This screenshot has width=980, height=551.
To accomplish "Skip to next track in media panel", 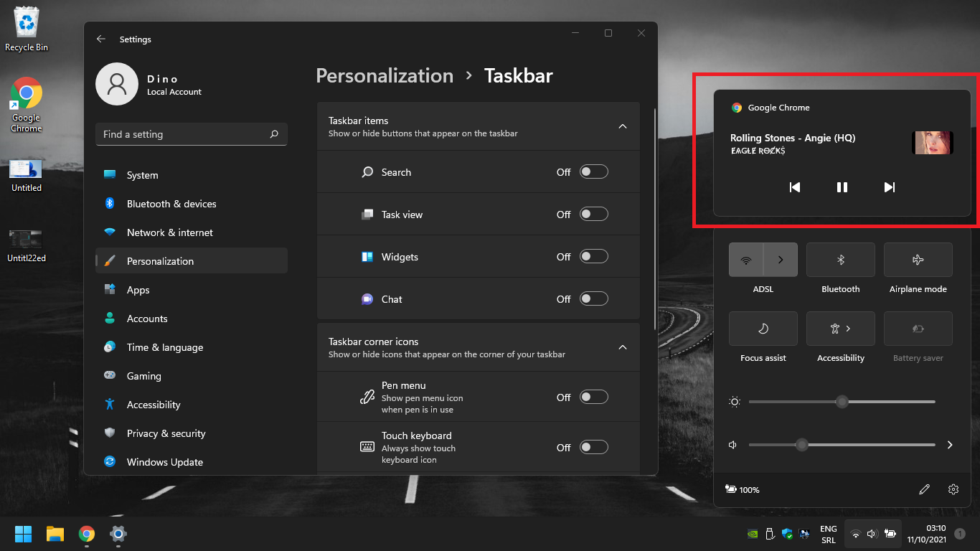I will (890, 187).
